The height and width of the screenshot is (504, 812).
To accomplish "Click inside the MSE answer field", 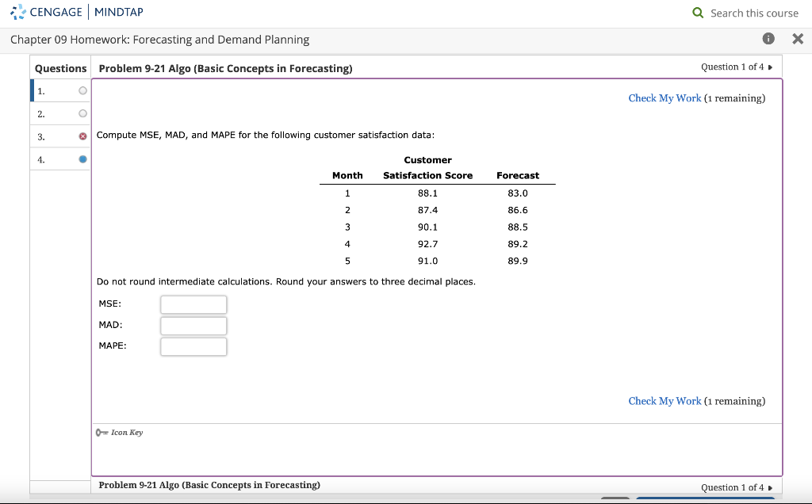I will [x=193, y=304].
